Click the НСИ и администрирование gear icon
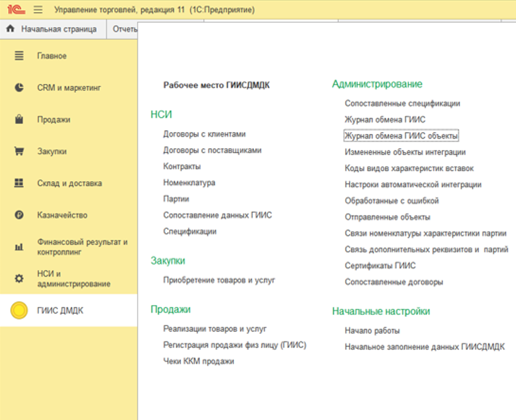Screen dimensions: 516x420 [19, 278]
